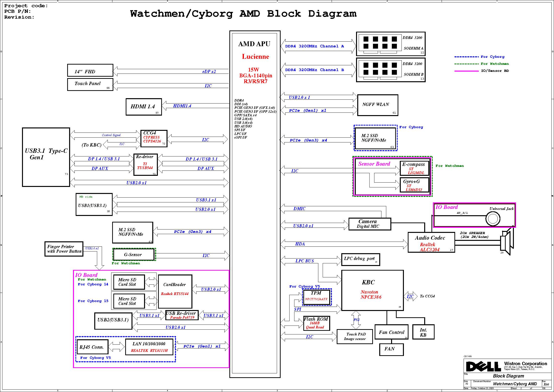Select the FAN block
This screenshot has height=392, width=554.
(x=391, y=350)
